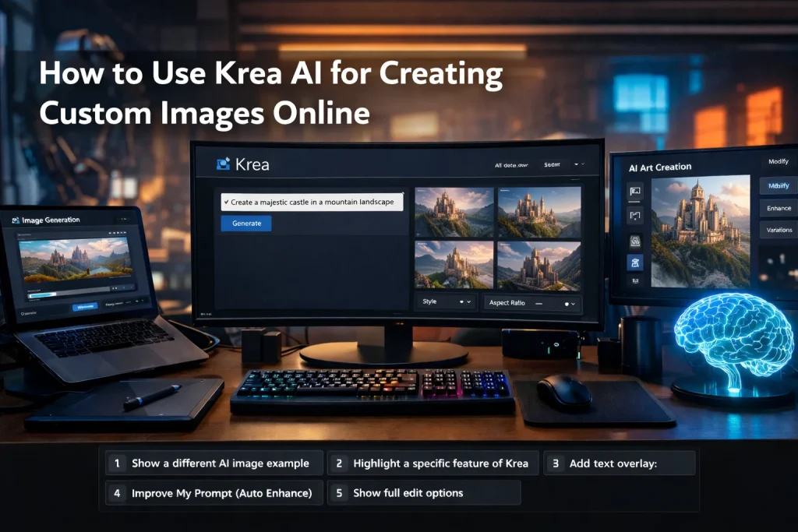Click a toolbar icon atop the laptop's image viewer
The height and width of the screenshot is (532, 798).
pyautogui.click(x=117, y=231)
